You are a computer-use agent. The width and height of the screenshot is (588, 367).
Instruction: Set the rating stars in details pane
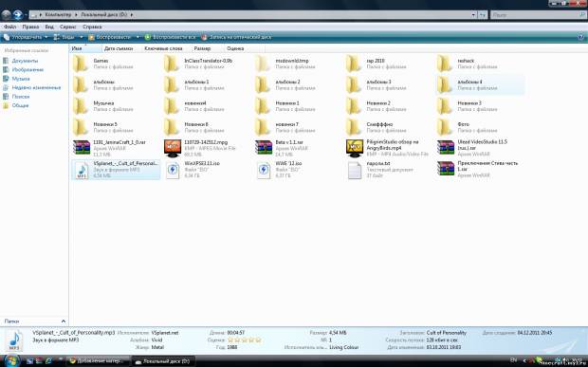click(244, 340)
